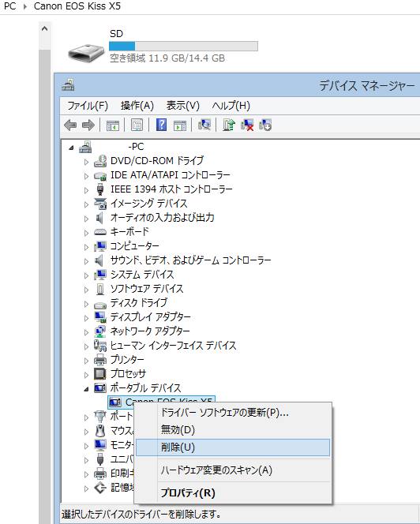Click the scroll up arrow in Explorer pane
Viewport: 420px width, 524px height.
click(x=44, y=28)
